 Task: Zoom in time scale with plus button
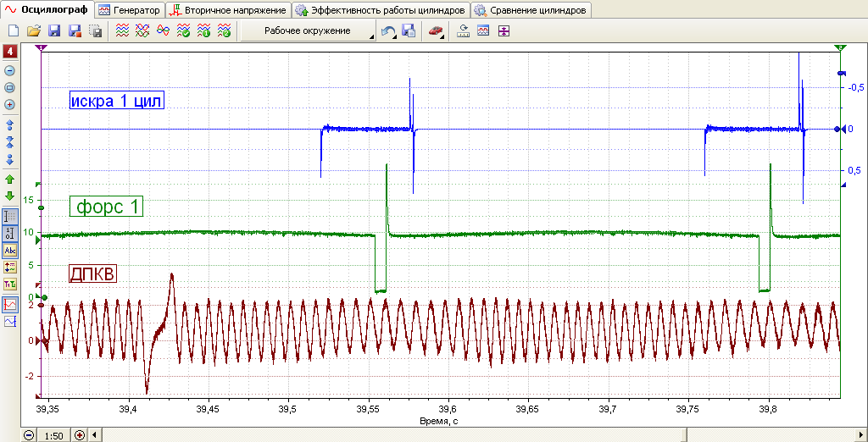pos(80,435)
